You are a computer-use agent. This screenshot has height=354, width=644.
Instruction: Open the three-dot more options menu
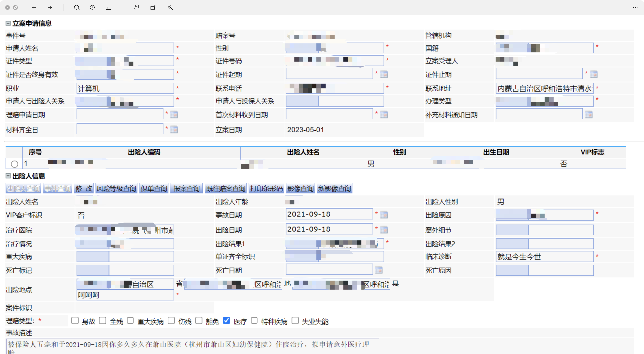(x=635, y=7)
